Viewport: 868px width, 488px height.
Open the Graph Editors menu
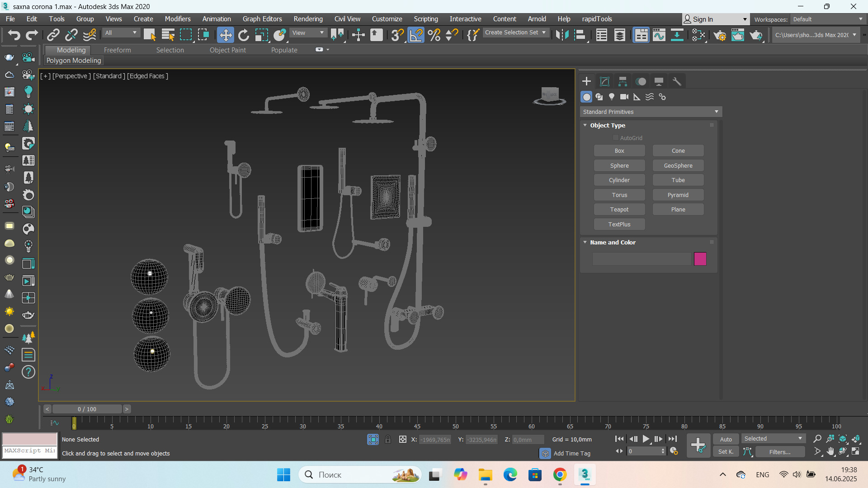[x=262, y=19]
